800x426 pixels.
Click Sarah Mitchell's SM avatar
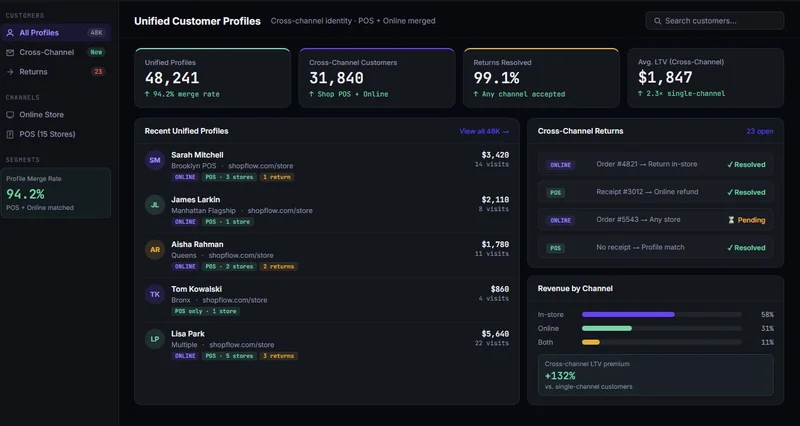(155, 160)
